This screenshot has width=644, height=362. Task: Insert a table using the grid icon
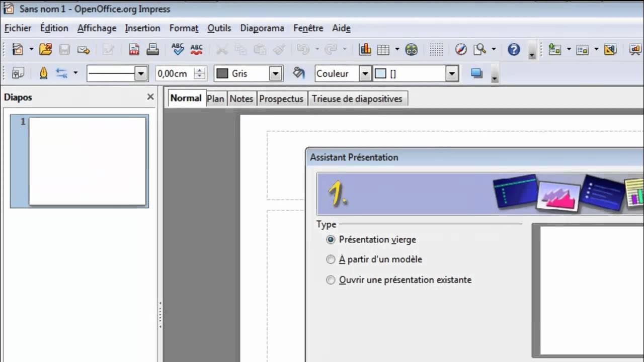coord(383,49)
